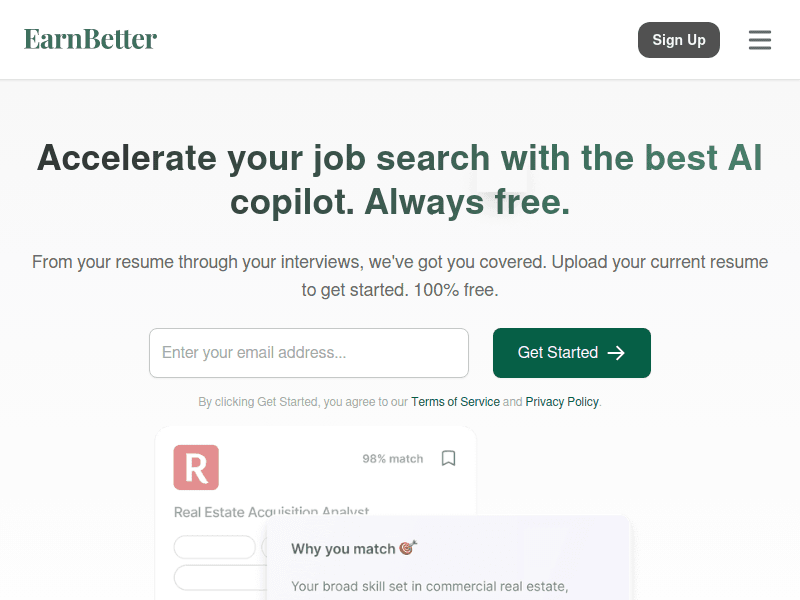Click the target emoji beside Why you match
Viewport: 800px width, 600px height.
coord(408,548)
